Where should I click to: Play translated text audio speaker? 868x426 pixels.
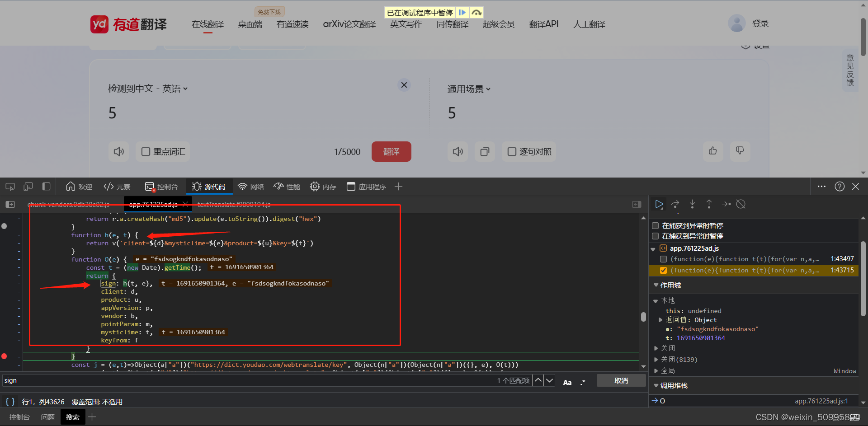(458, 152)
